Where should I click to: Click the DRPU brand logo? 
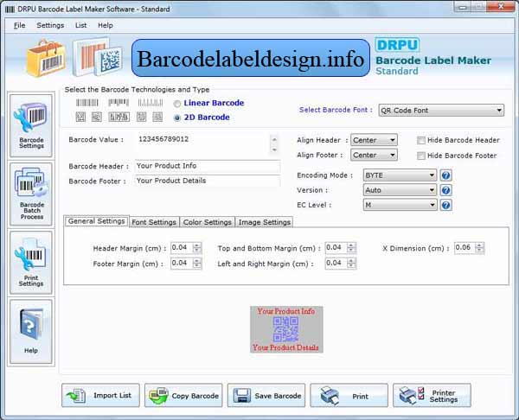(397, 45)
